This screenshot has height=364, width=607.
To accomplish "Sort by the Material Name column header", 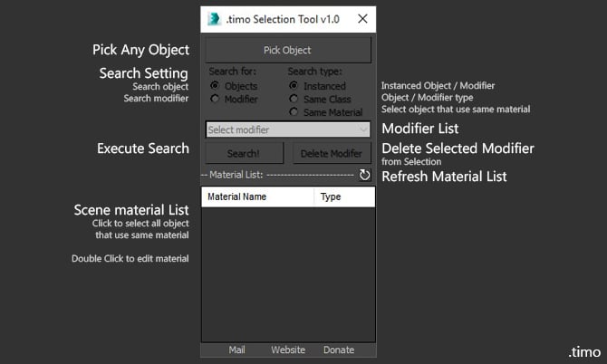I will tap(258, 196).
